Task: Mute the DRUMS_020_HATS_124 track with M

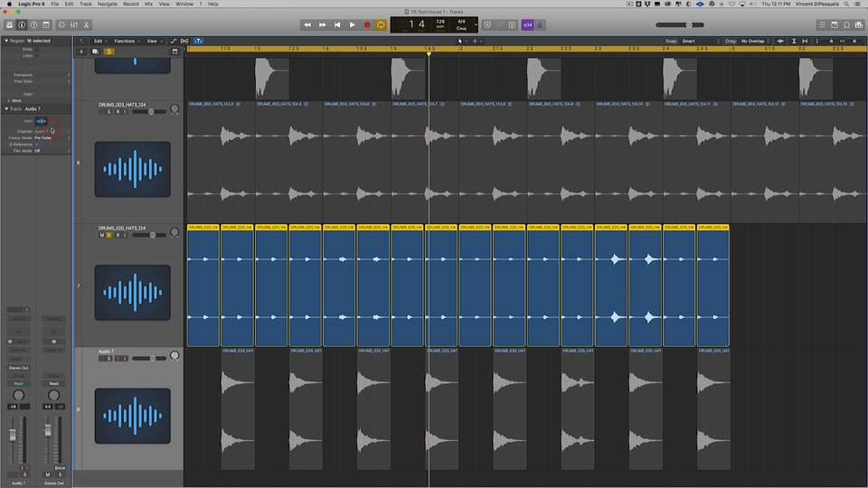Action: pyautogui.click(x=102, y=235)
